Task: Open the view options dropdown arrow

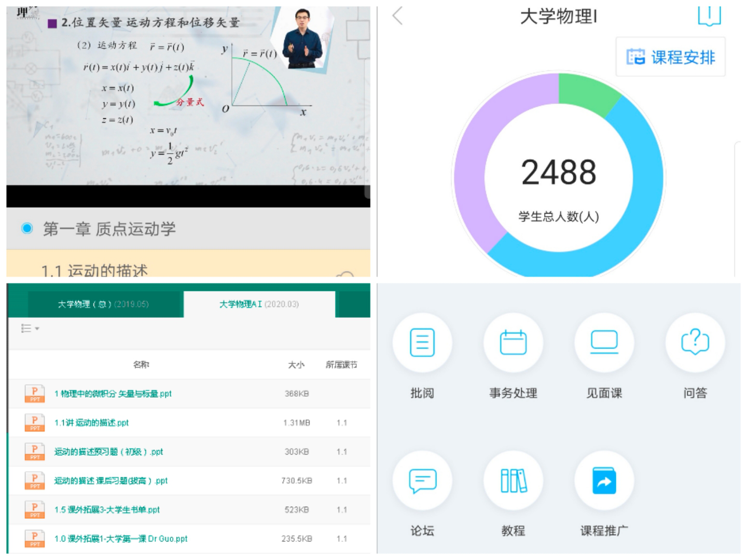Action: [x=37, y=329]
